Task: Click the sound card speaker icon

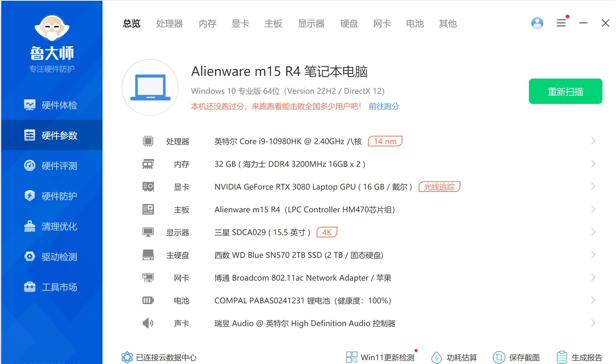Action: tap(148, 323)
